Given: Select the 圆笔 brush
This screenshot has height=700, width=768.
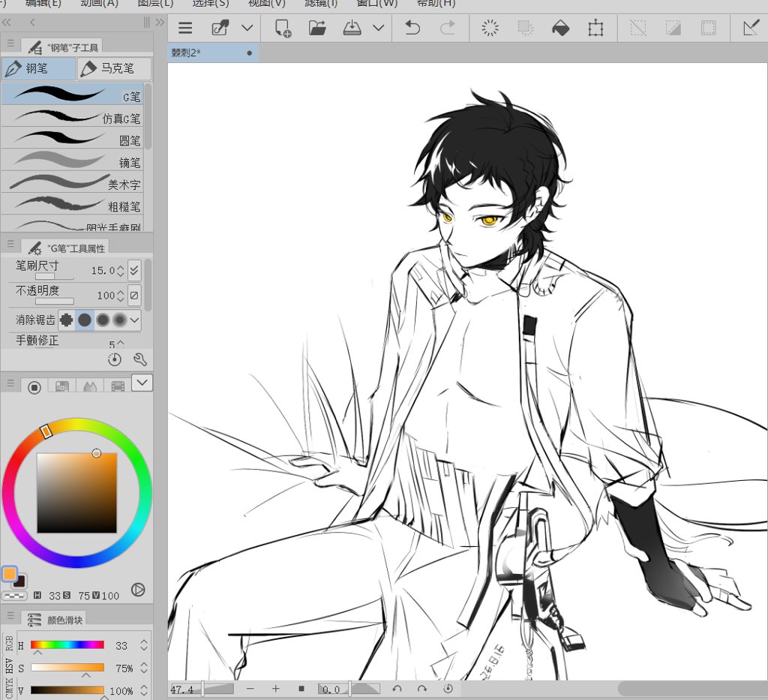Looking at the screenshot, I should (x=73, y=137).
